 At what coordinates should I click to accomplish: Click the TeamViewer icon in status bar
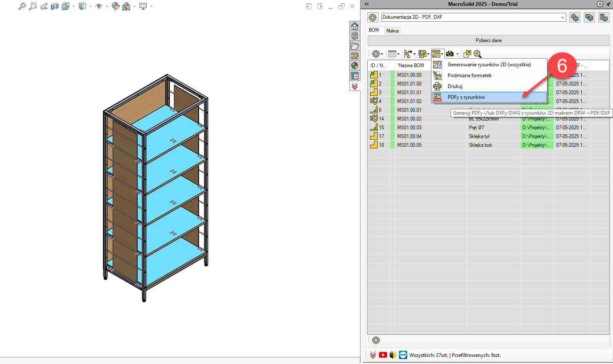click(403, 355)
